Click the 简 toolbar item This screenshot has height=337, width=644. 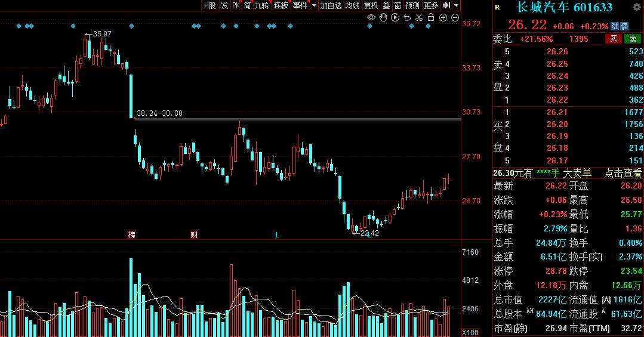coord(247,5)
